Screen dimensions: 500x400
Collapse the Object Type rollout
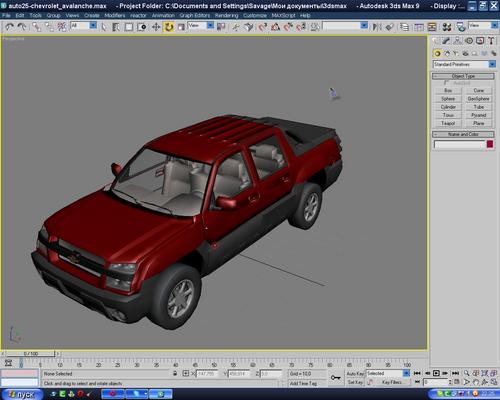click(463, 76)
